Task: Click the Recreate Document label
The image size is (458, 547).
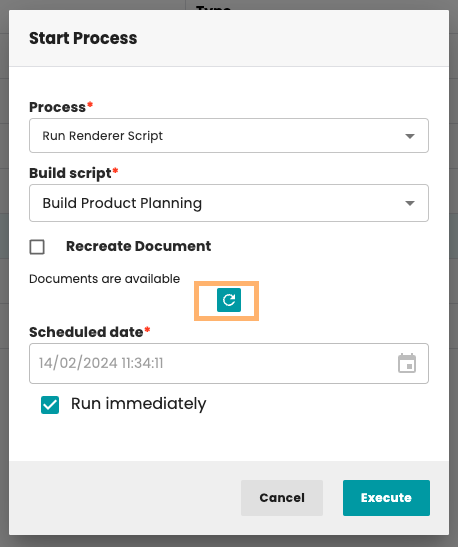Action: point(138,246)
